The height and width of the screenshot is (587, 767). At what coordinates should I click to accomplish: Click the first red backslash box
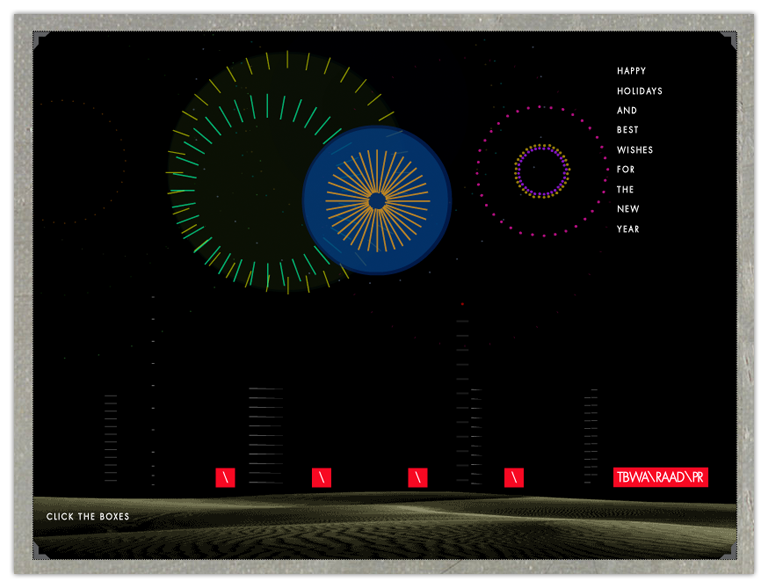point(226,477)
